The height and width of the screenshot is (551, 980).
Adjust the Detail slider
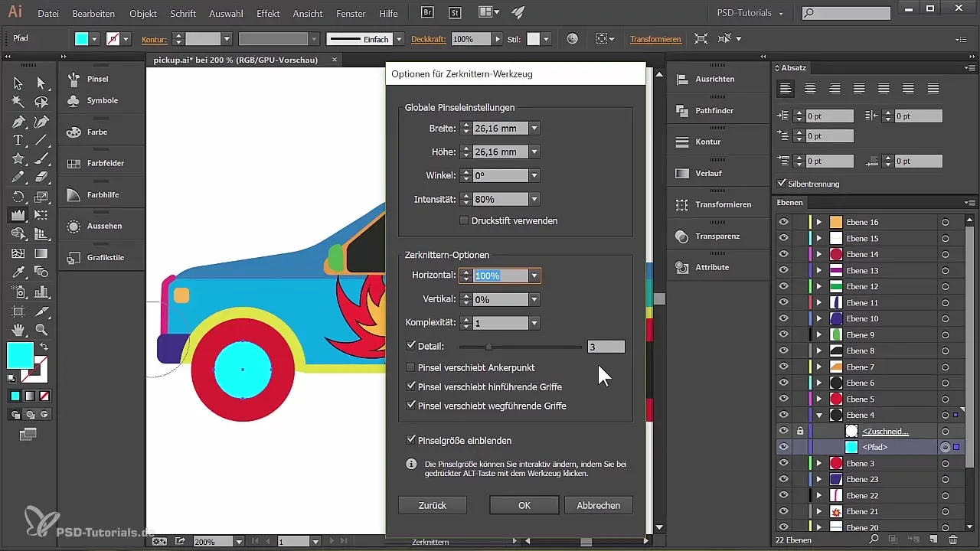click(x=488, y=347)
